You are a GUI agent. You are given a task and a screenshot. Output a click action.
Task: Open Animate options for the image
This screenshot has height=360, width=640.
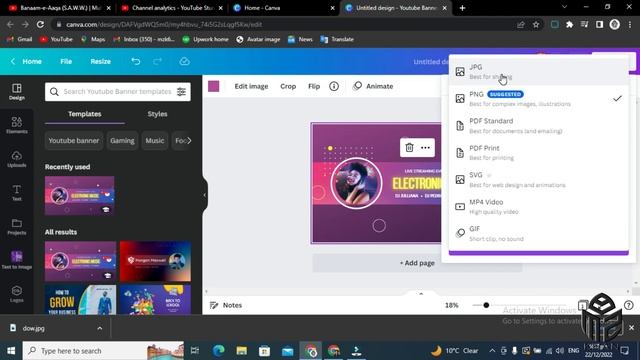(x=373, y=86)
